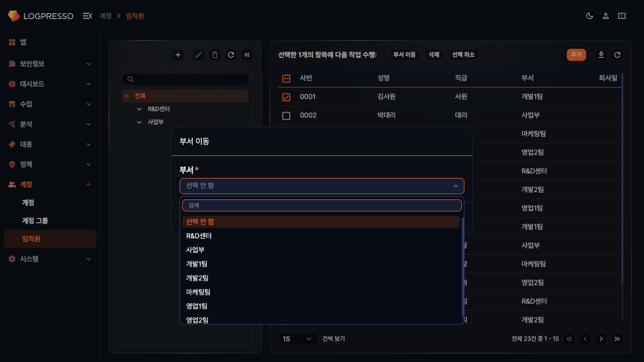Export the employee list with download icon
This screenshot has width=644, height=362.
(601, 55)
